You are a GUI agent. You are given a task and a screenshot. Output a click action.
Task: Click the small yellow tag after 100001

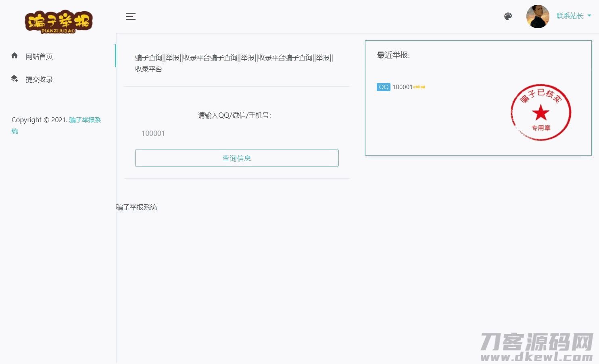tap(419, 87)
